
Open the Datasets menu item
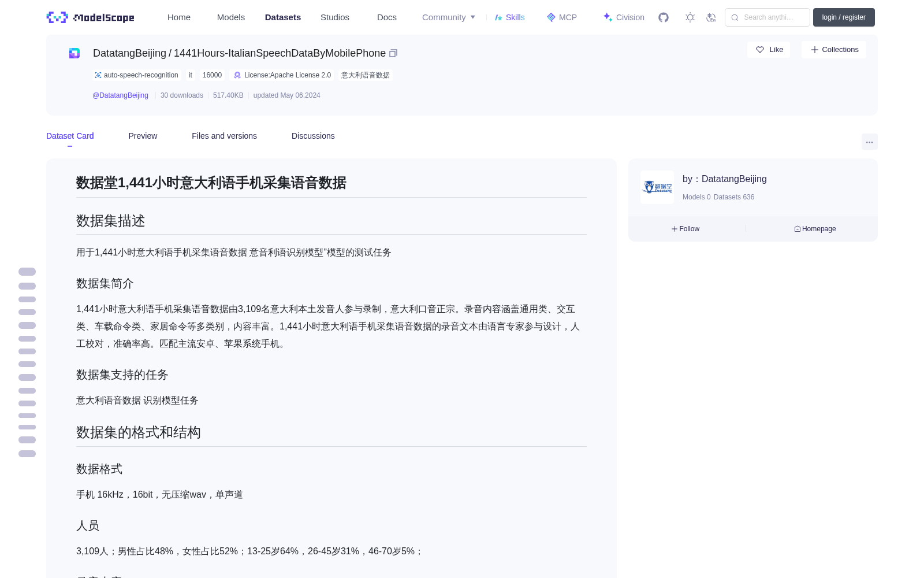(283, 17)
